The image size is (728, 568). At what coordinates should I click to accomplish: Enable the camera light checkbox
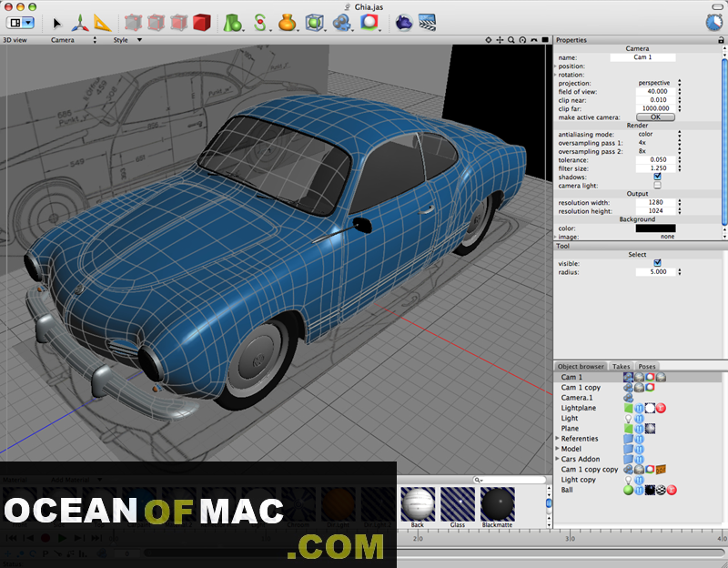(657, 186)
